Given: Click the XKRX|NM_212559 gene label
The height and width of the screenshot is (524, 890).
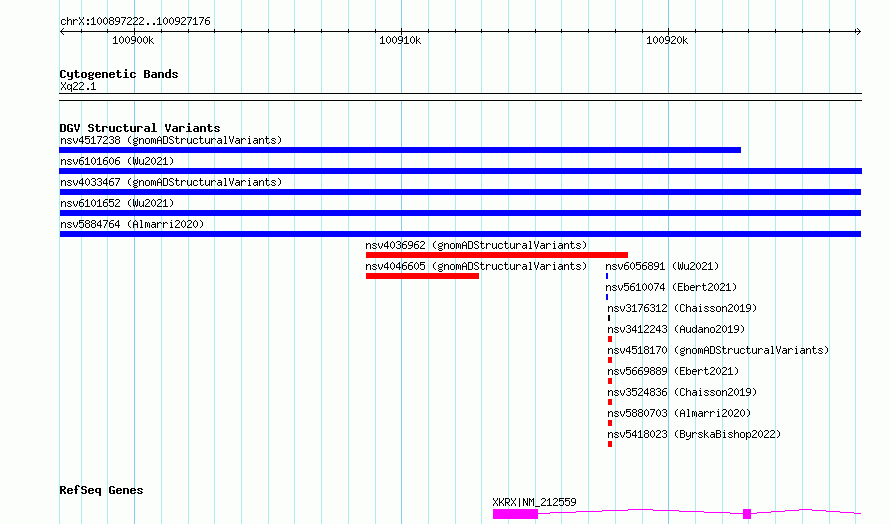Looking at the screenshot, I should [x=534, y=502].
